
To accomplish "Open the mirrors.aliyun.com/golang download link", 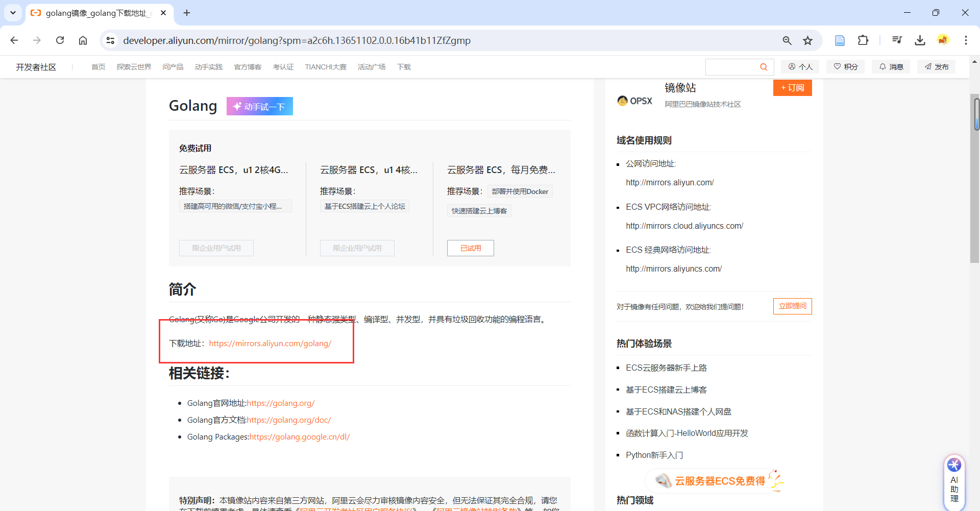I will point(271,343).
